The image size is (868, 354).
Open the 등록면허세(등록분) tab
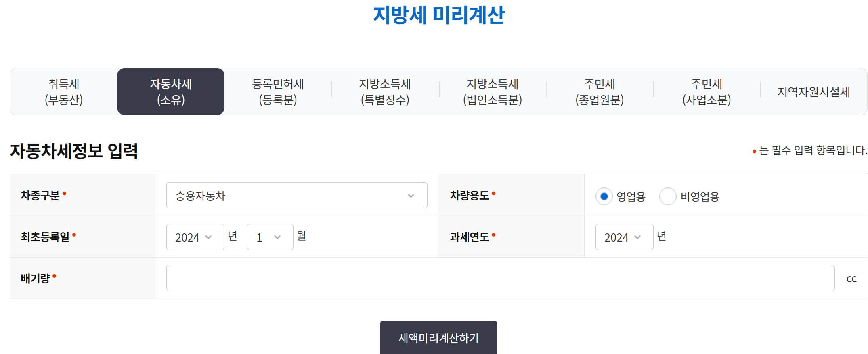pos(278,91)
